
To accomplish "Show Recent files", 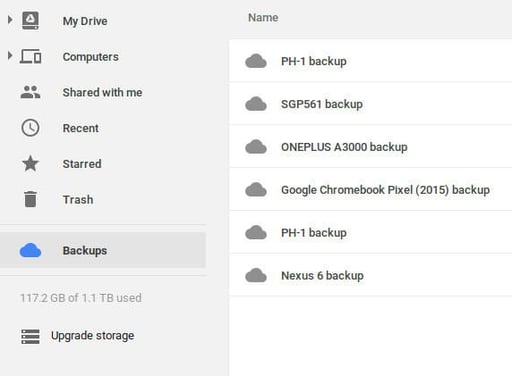I will click(81, 128).
